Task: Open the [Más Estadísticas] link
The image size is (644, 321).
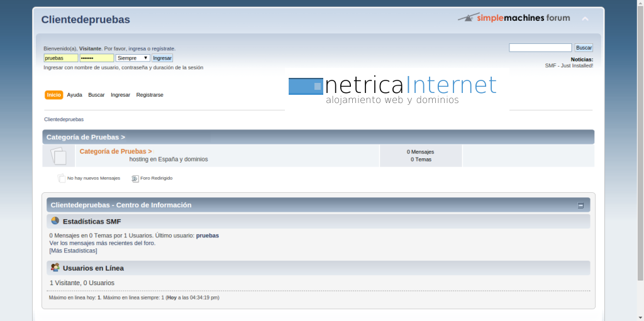Action: [x=73, y=251]
